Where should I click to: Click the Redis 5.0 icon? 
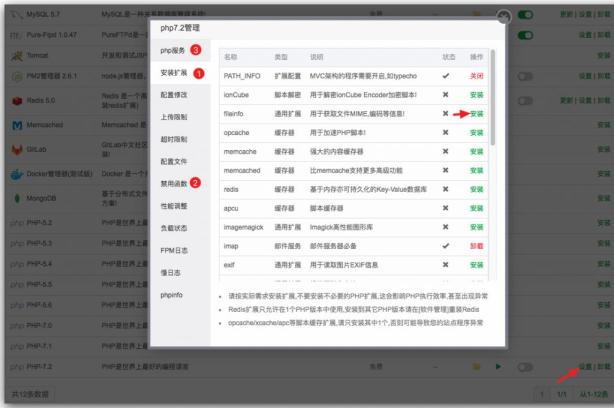pos(17,101)
